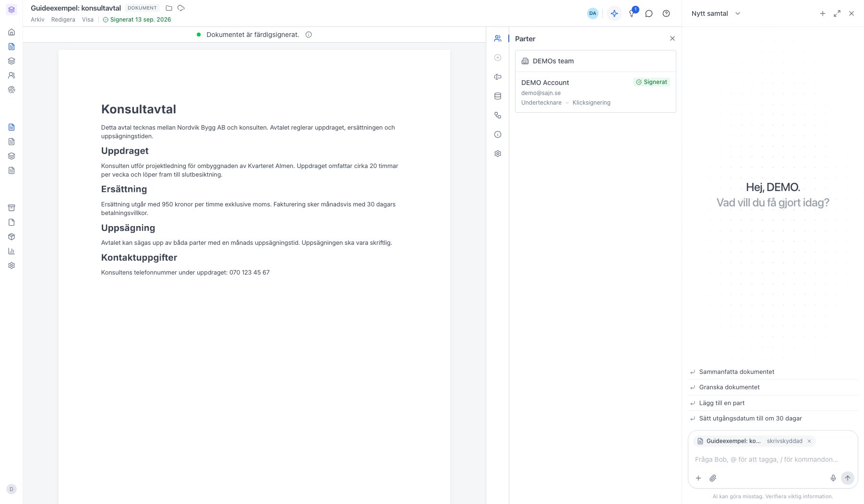Click the microphone icon in chat box

click(833, 478)
